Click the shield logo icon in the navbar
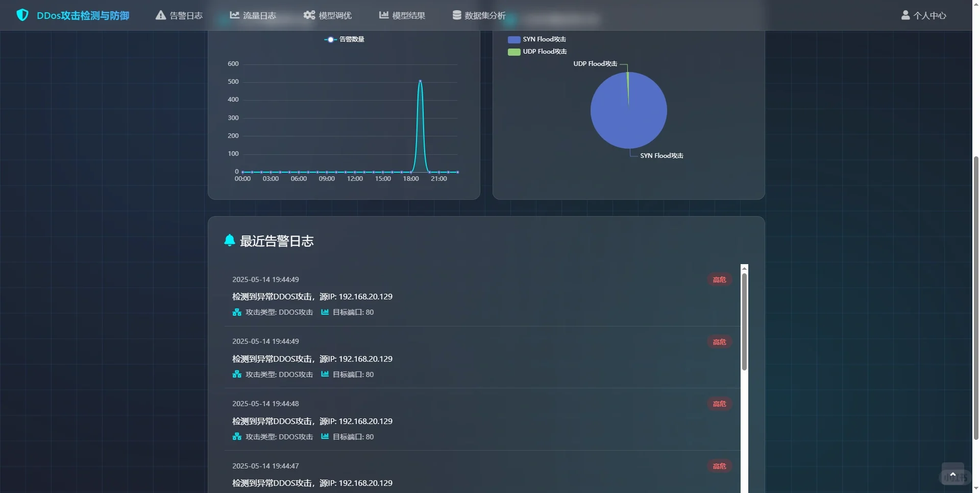980x493 pixels. [x=23, y=15]
